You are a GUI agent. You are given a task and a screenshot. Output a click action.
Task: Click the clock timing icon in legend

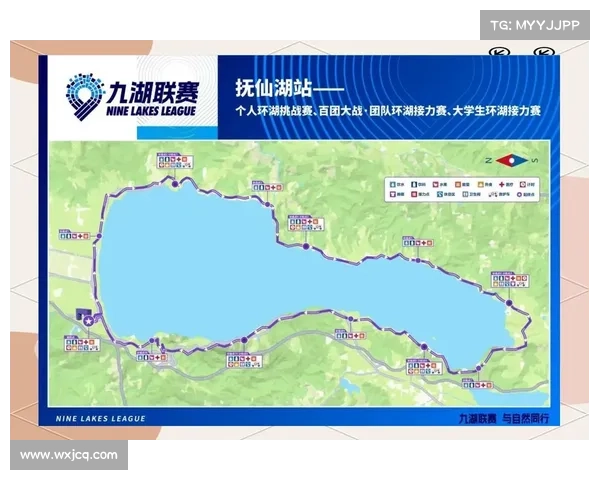pos(523,184)
